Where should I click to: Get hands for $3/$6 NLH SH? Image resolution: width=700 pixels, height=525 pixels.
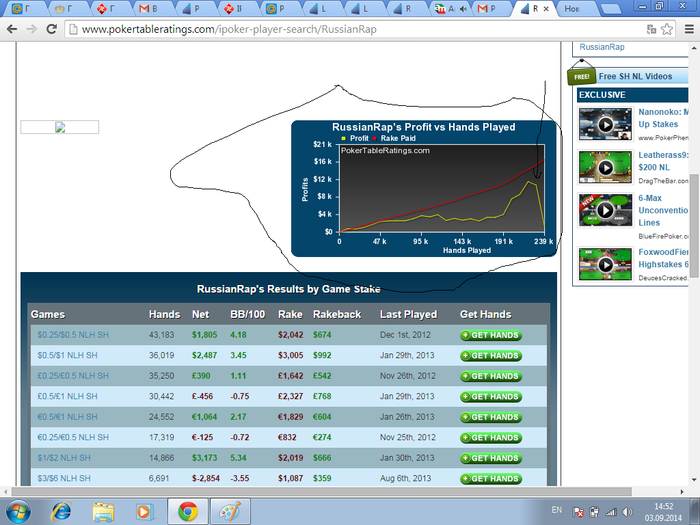click(491, 479)
